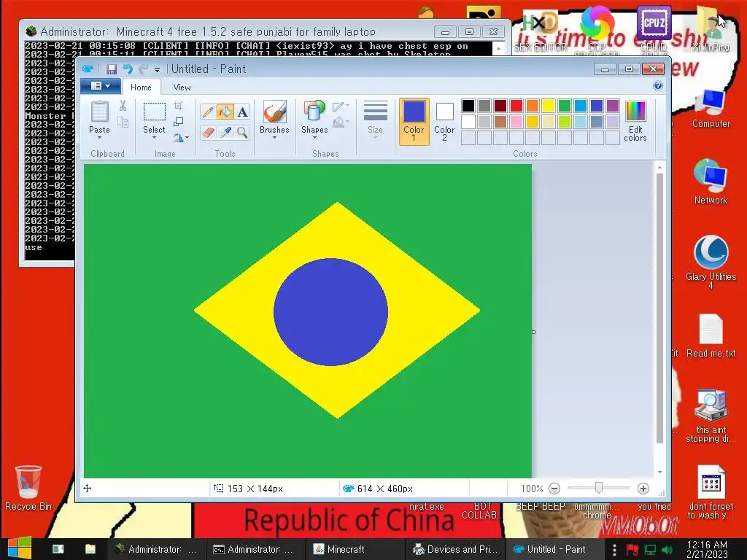This screenshot has height=560, width=747.
Task: Click the Undo arrow in quick access toolbar
Action: [127, 69]
